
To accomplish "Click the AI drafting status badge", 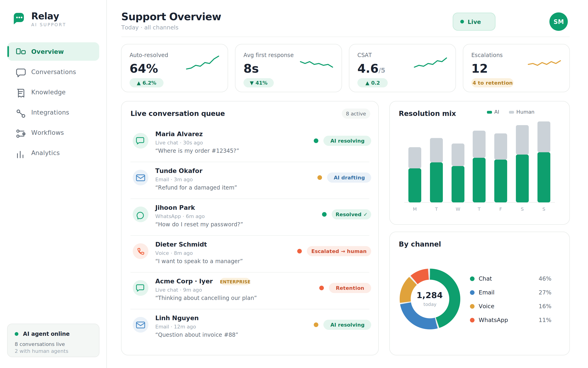I will coord(349,178).
